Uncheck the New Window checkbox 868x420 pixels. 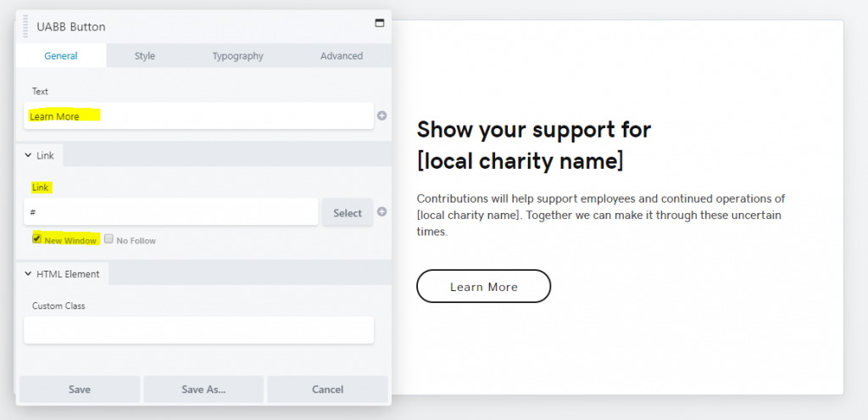pos(37,238)
